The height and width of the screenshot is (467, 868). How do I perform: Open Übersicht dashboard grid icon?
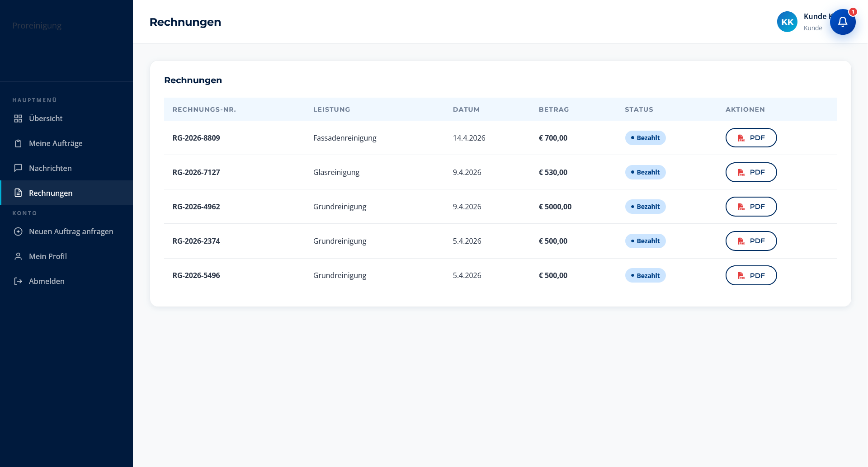click(18, 118)
